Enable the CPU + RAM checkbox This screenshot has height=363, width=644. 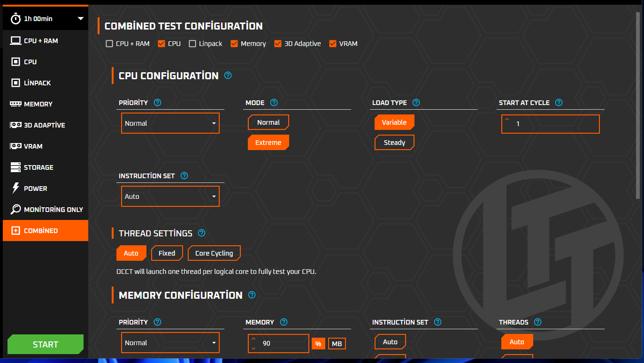click(109, 44)
